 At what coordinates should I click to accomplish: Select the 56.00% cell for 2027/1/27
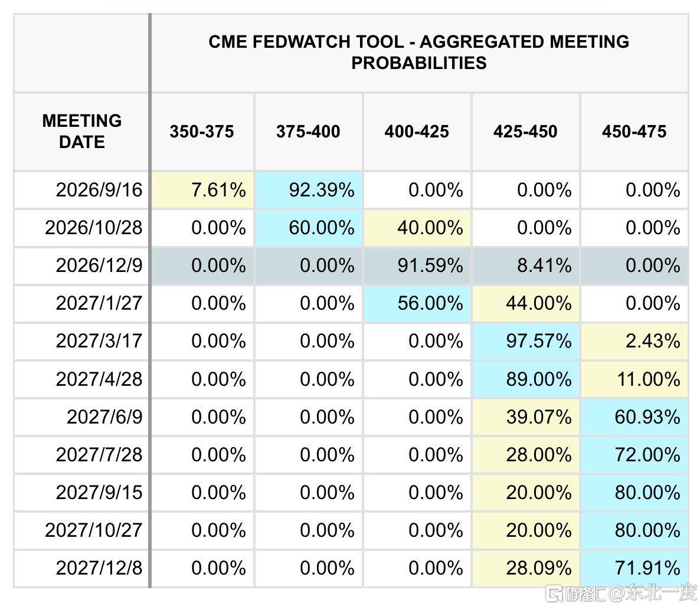tap(417, 304)
